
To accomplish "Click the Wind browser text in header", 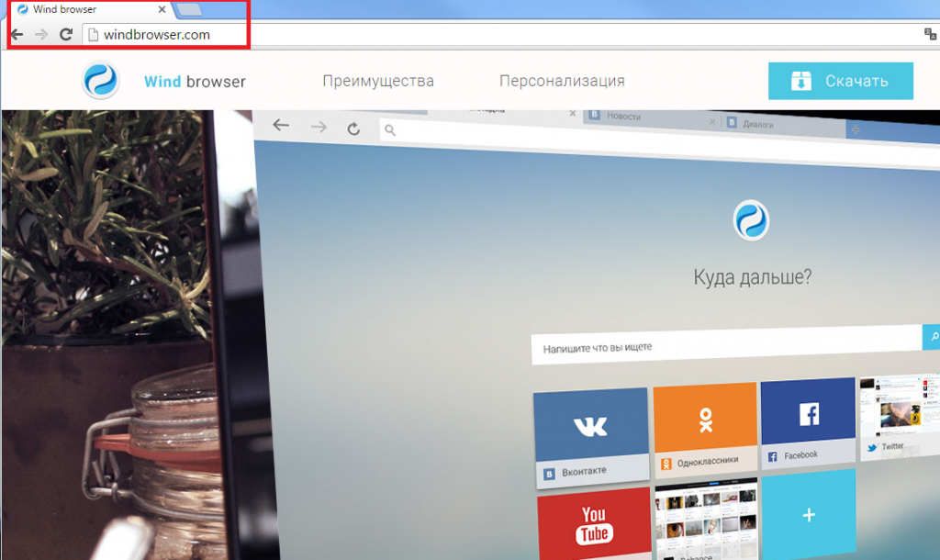I will [x=195, y=82].
